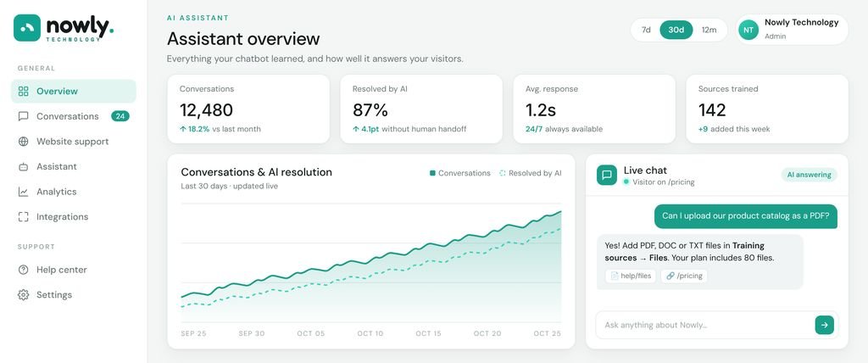Click the file icon in help/files chip
This screenshot has height=363, width=868.
614,276
